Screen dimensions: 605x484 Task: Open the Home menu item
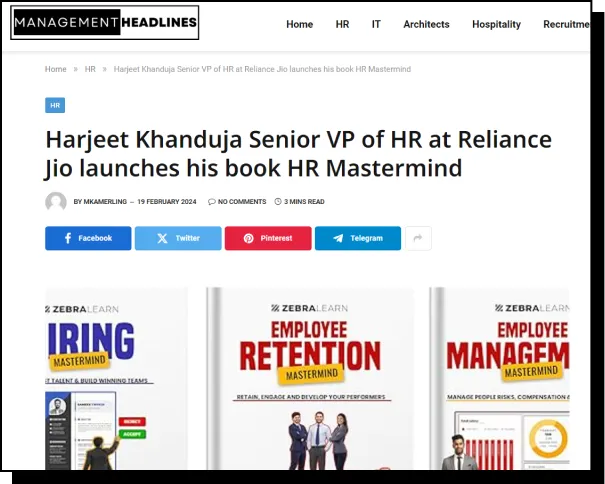tap(299, 24)
